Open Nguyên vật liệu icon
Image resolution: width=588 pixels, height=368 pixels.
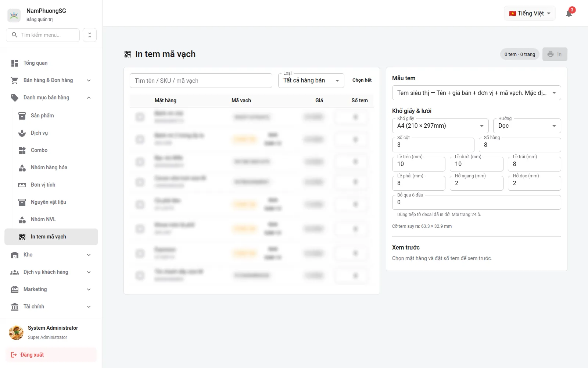[x=22, y=202]
